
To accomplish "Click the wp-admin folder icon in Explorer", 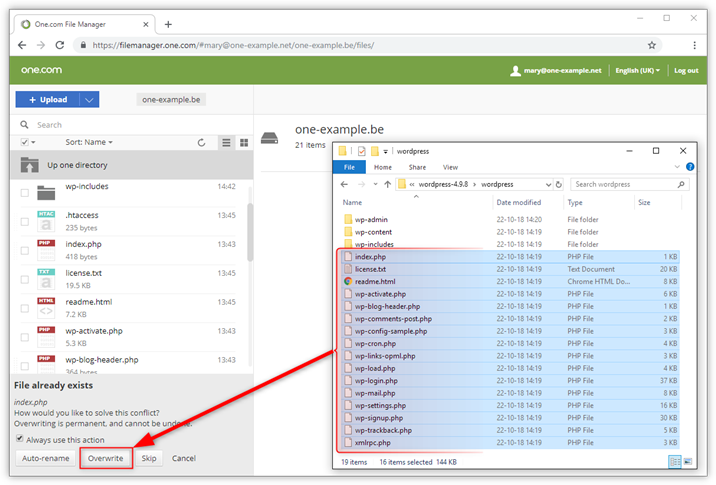I will tap(348, 220).
